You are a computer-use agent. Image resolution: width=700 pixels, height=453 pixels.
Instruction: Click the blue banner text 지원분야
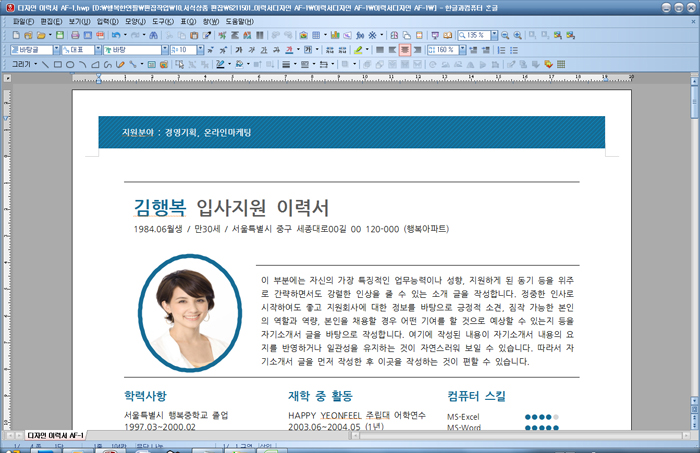tap(138, 132)
